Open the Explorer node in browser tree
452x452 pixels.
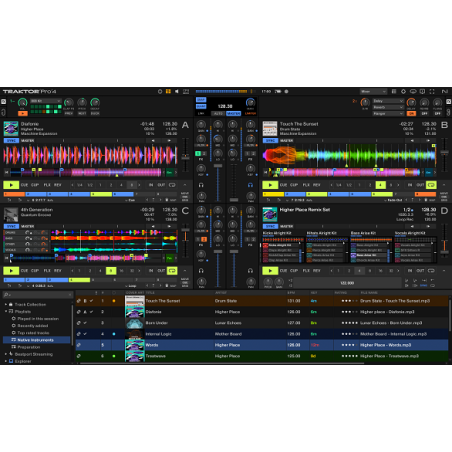tap(23, 361)
